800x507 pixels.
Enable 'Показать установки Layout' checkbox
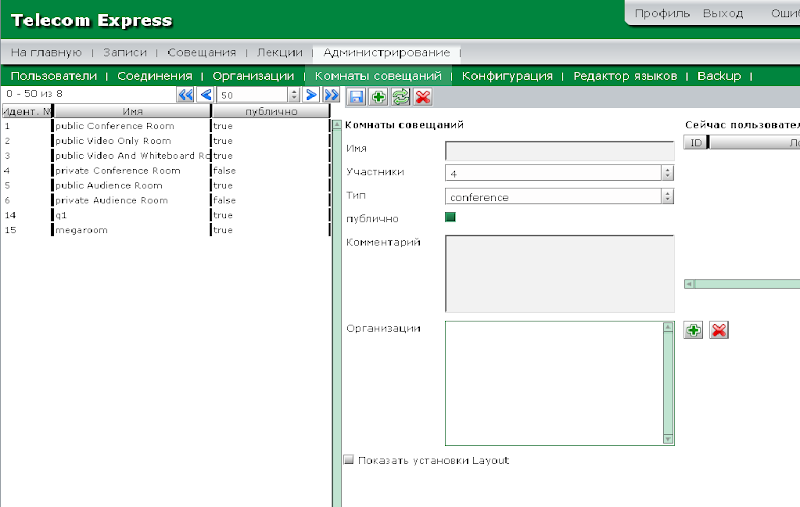pyautogui.click(x=349, y=460)
